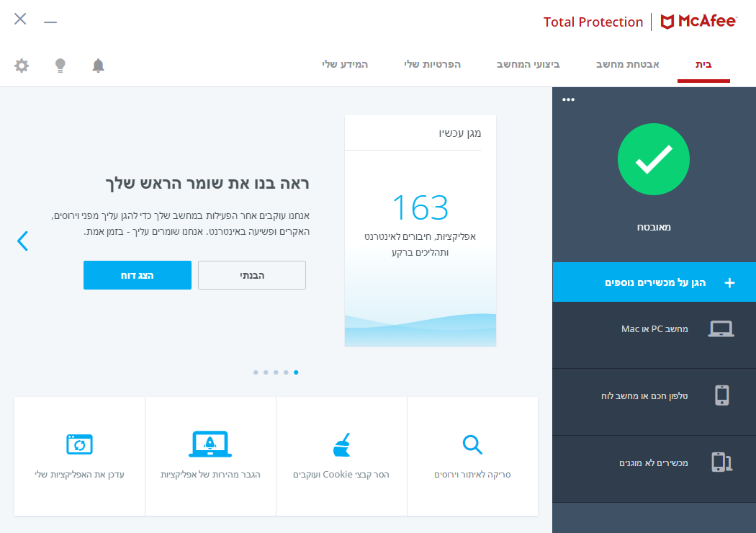
Task: Open tips via the lightbulb icon
Action: [x=60, y=65]
